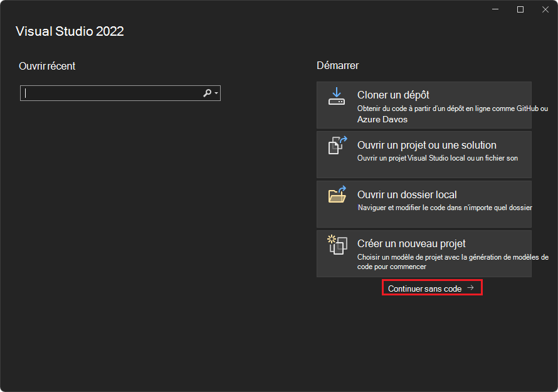This screenshot has width=558, height=392.
Task: Click the Visual Studio 2022 title text
Action: click(70, 31)
